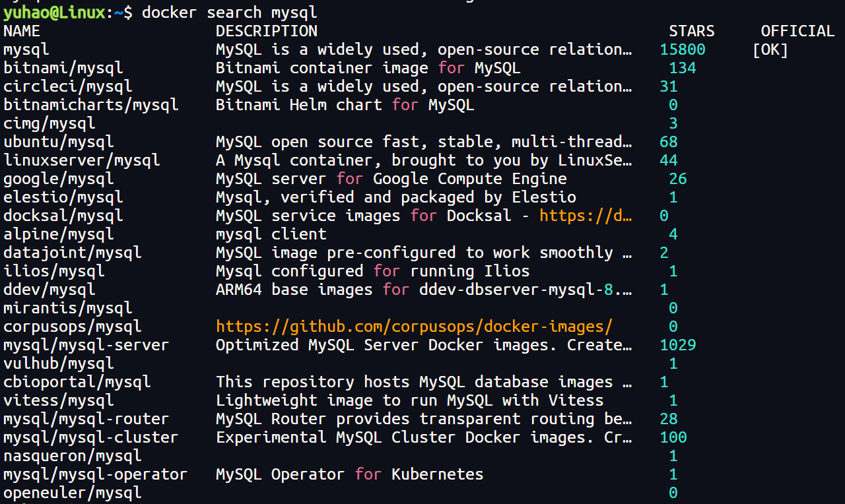Open the truncated Docksal https link
845x504 pixels.
586,216
